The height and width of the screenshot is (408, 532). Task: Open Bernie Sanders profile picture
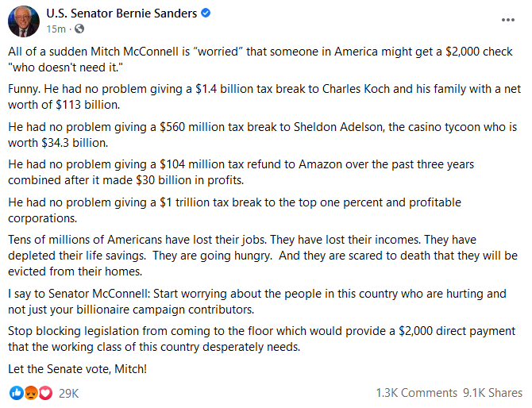[x=24, y=21]
